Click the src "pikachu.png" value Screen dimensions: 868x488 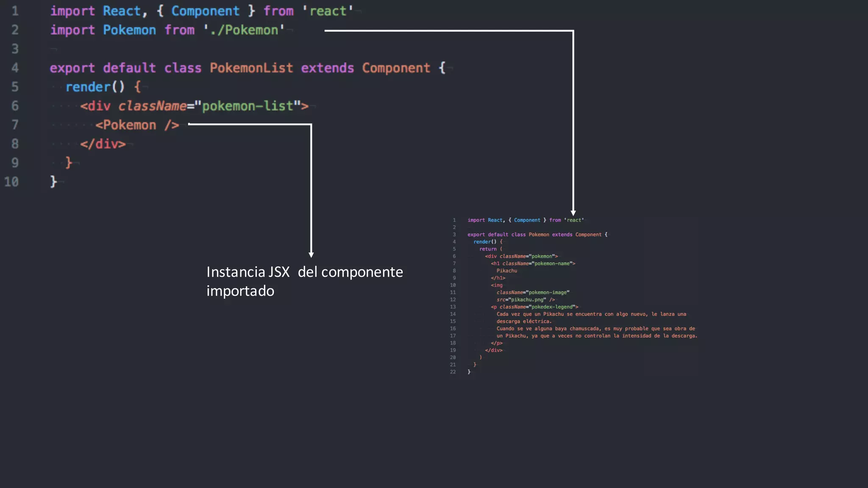click(x=527, y=299)
